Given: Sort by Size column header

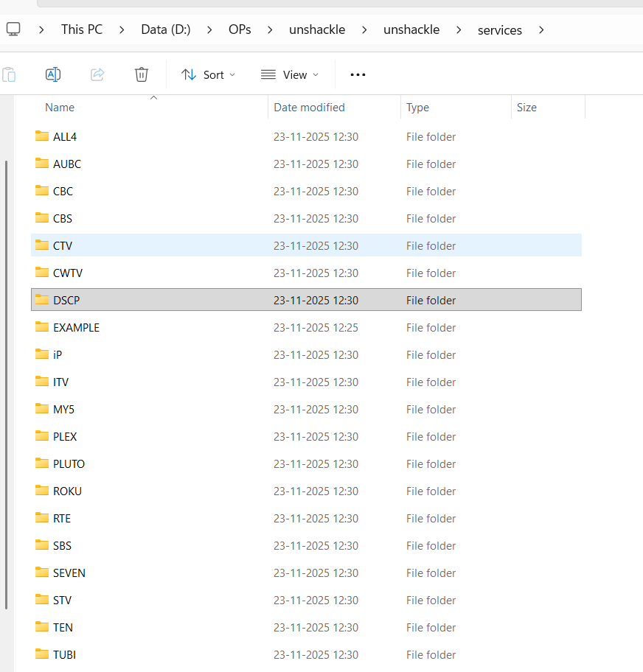Looking at the screenshot, I should [x=526, y=107].
